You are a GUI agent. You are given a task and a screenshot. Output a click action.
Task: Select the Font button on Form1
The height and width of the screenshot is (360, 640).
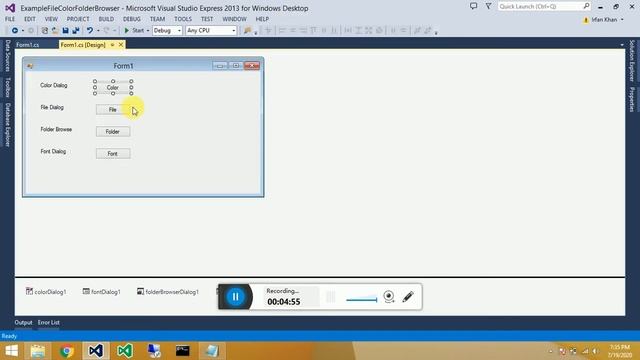point(113,153)
